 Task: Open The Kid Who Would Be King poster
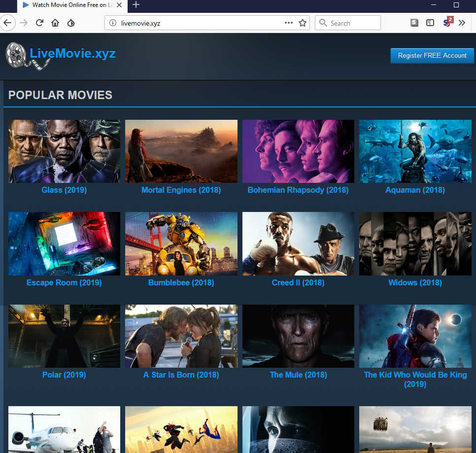pos(415,336)
